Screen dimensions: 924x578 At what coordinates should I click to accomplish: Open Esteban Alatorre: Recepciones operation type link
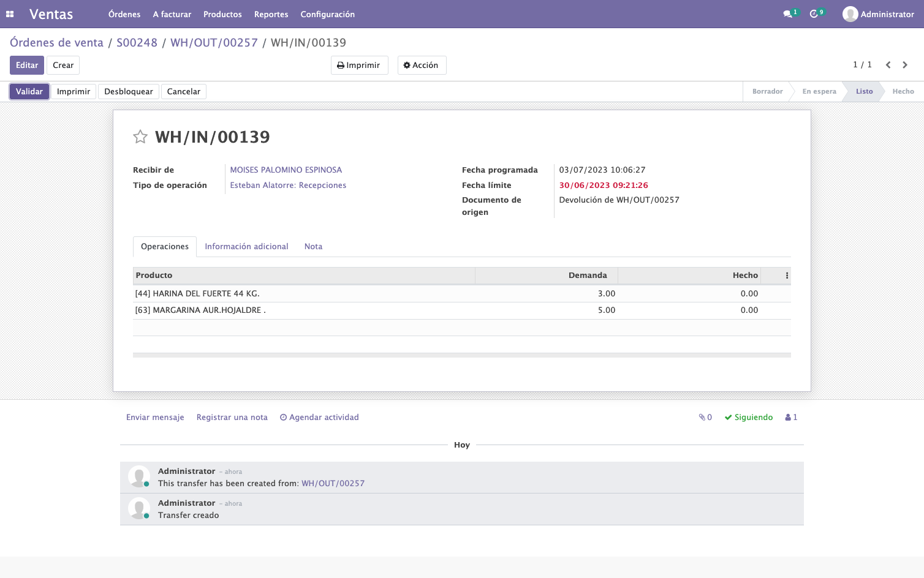[x=288, y=186]
